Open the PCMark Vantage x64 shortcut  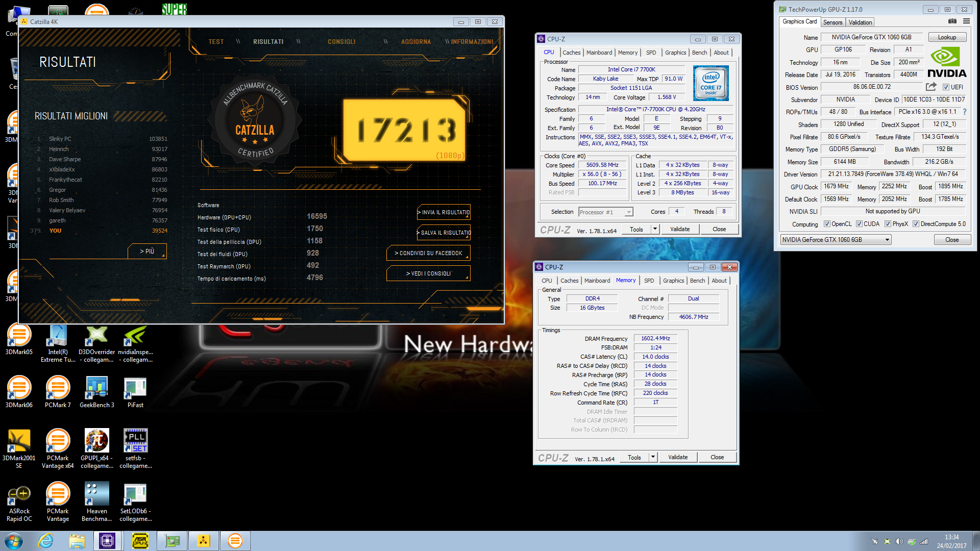click(58, 448)
